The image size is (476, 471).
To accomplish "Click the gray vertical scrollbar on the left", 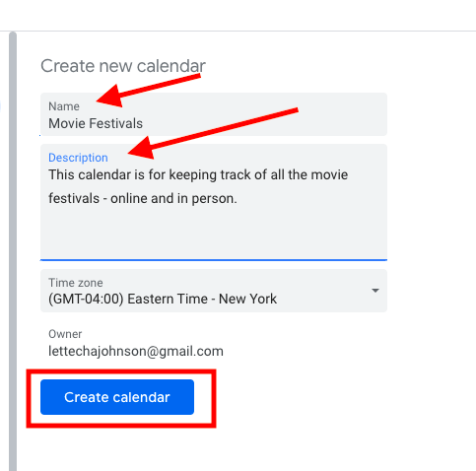I will tap(13, 251).
